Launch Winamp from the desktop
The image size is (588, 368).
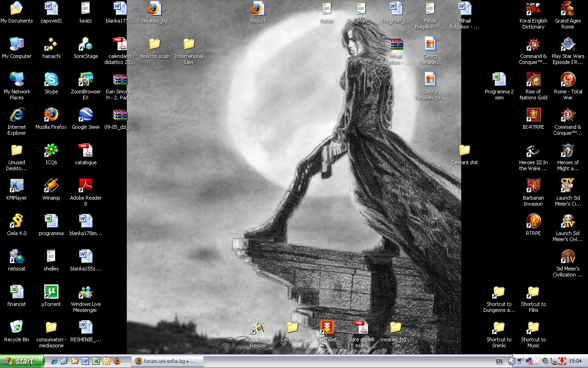coord(51,186)
